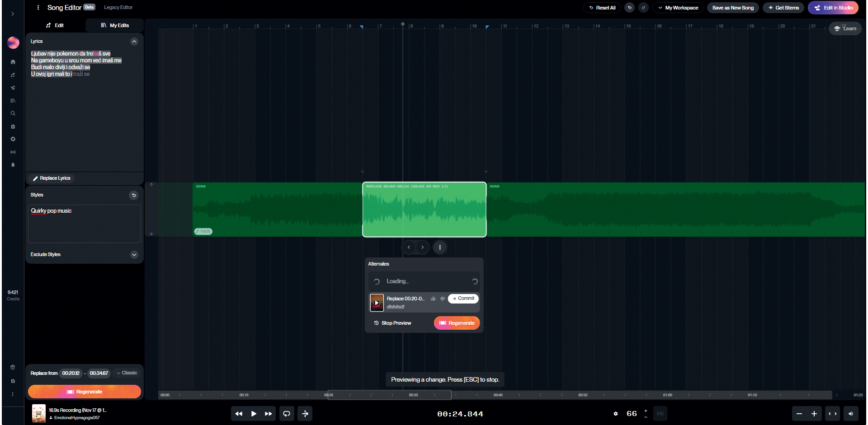Collapse the Lyrics panel
The width and height of the screenshot is (868, 425).
pyautogui.click(x=134, y=42)
